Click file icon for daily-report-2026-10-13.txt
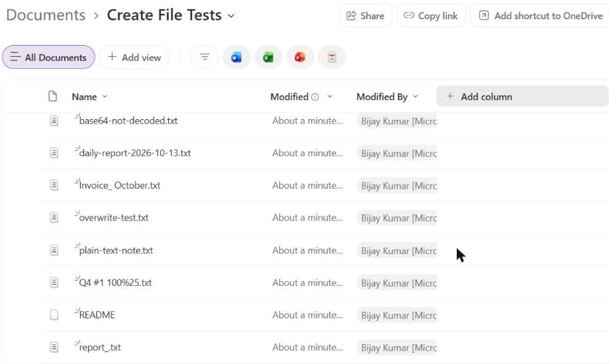 pos(54,153)
